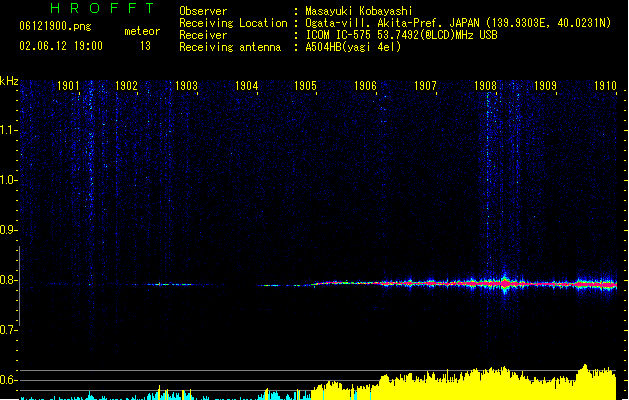Click the cyan signal level bars
Image resolution: width=629 pixels, height=400 pixels.
coord(164,393)
